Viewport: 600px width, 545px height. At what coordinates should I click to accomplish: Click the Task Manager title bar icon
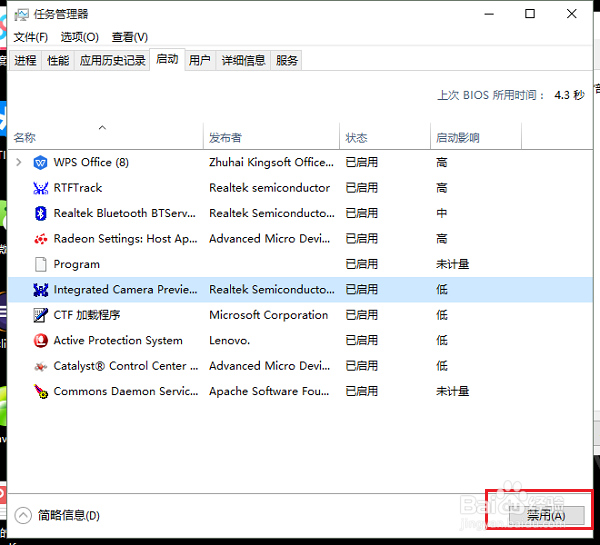21,15
